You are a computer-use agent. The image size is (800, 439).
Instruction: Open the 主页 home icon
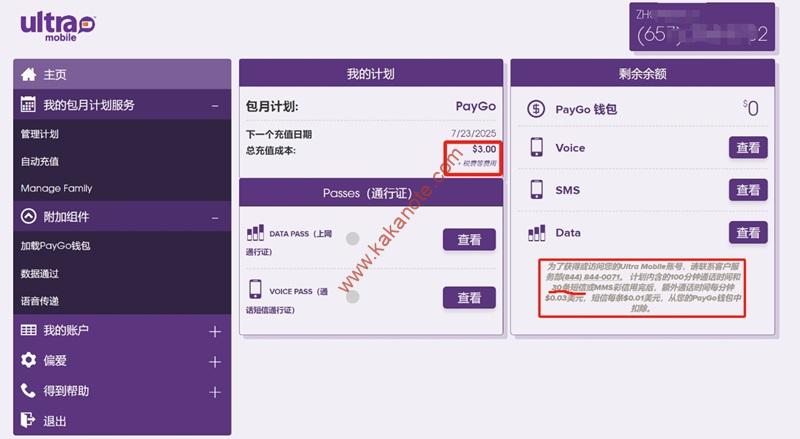point(29,75)
